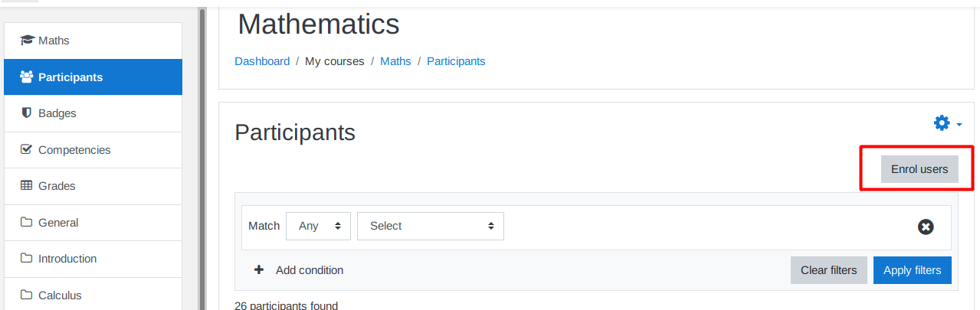
Task: Open the gear actions menu
Action: click(x=946, y=123)
